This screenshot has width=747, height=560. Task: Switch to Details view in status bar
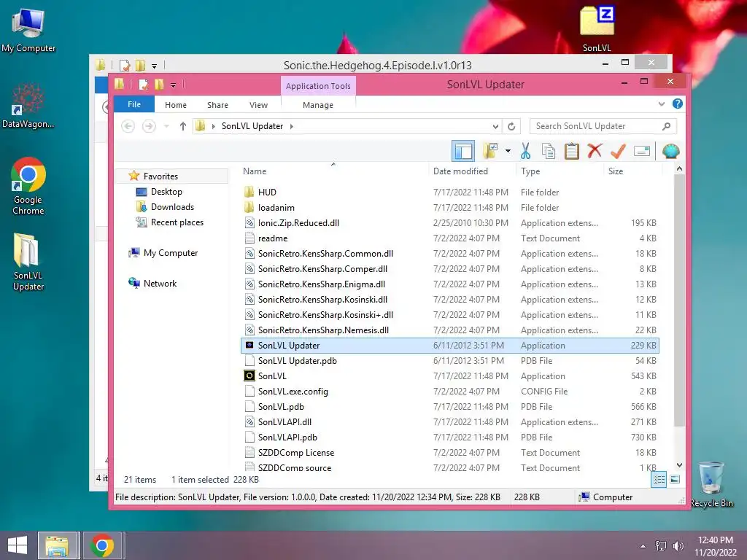tap(659, 480)
